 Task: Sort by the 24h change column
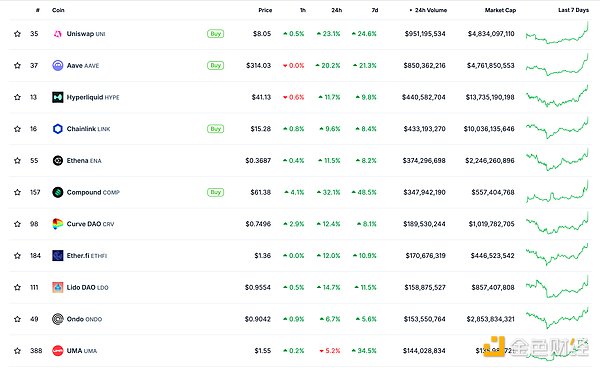pyautogui.click(x=337, y=10)
